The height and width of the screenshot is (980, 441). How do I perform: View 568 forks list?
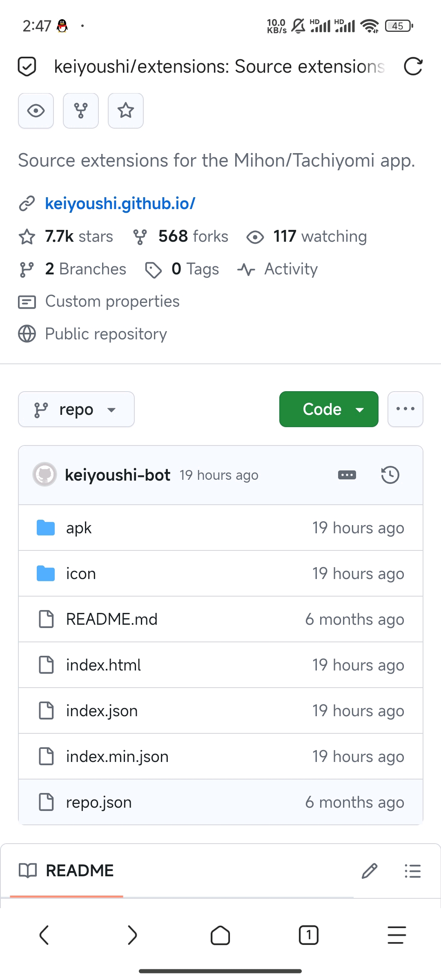tap(193, 236)
